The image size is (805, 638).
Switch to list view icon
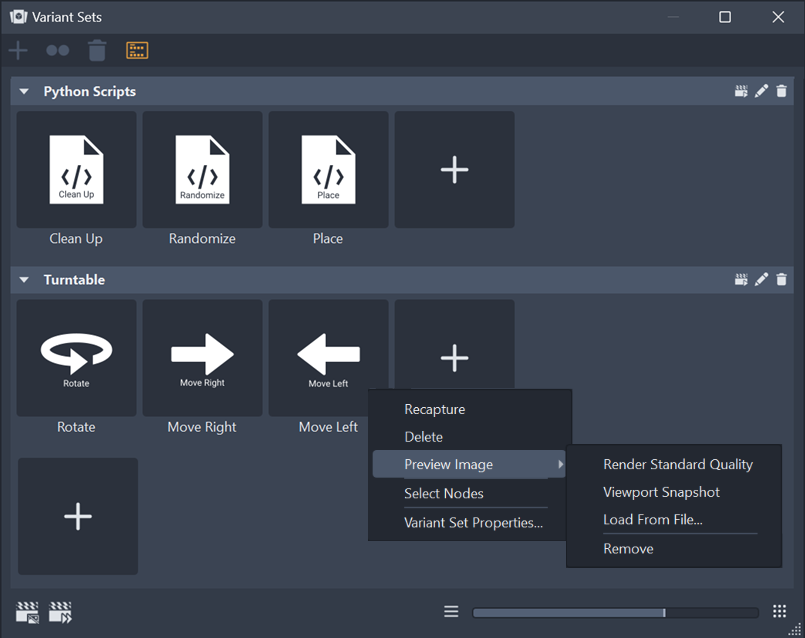(451, 611)
